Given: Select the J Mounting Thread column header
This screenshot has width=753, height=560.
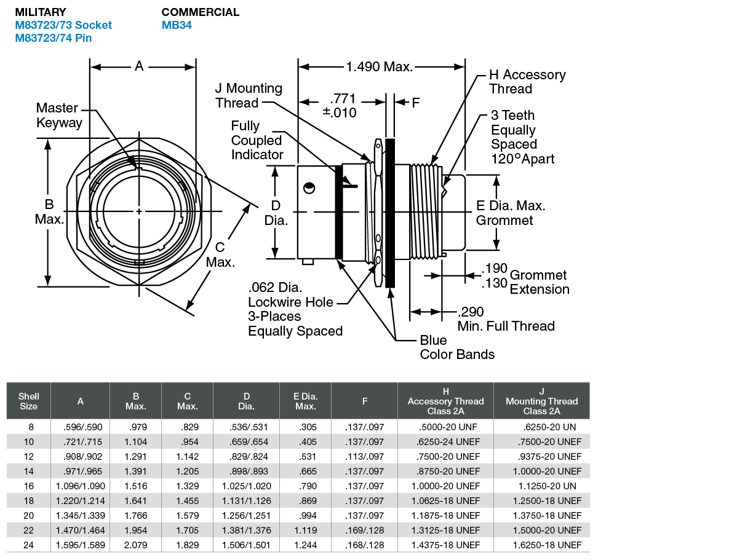Looking at the screenshot, I should (x=541, y=401).
